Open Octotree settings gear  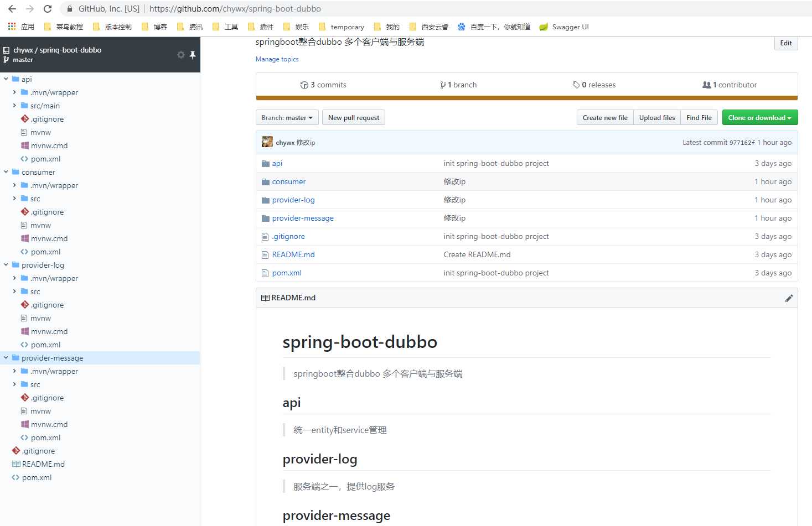coord(180,55)
